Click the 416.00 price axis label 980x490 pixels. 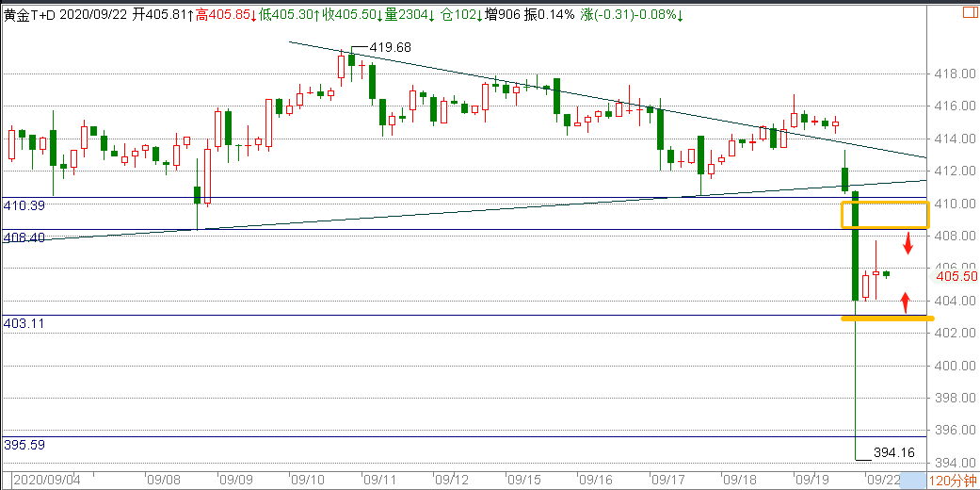[956, 106]
